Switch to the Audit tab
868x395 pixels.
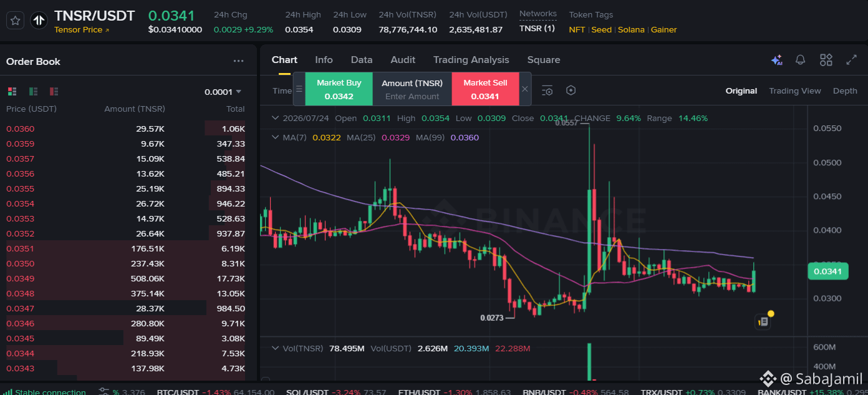[403, 60]
